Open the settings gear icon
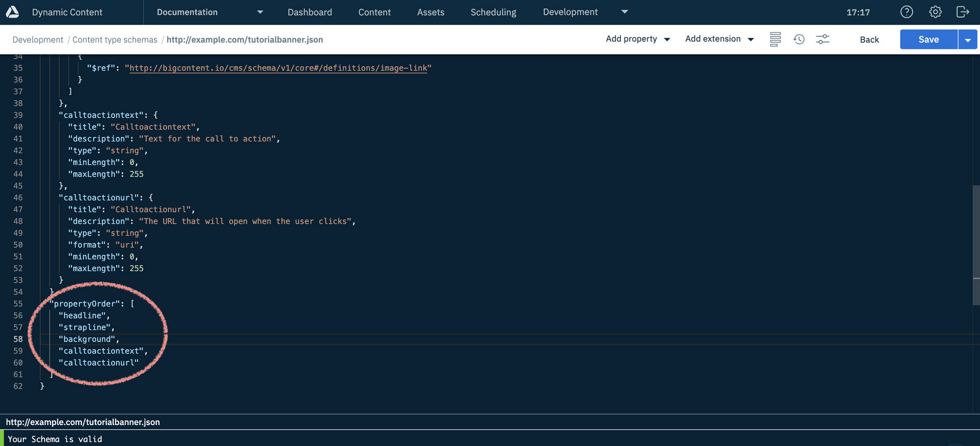 (935, 12)
